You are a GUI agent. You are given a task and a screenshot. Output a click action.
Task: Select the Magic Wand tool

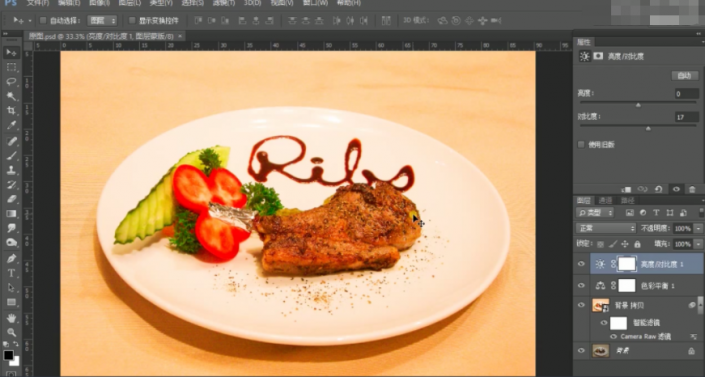[11, 96]
